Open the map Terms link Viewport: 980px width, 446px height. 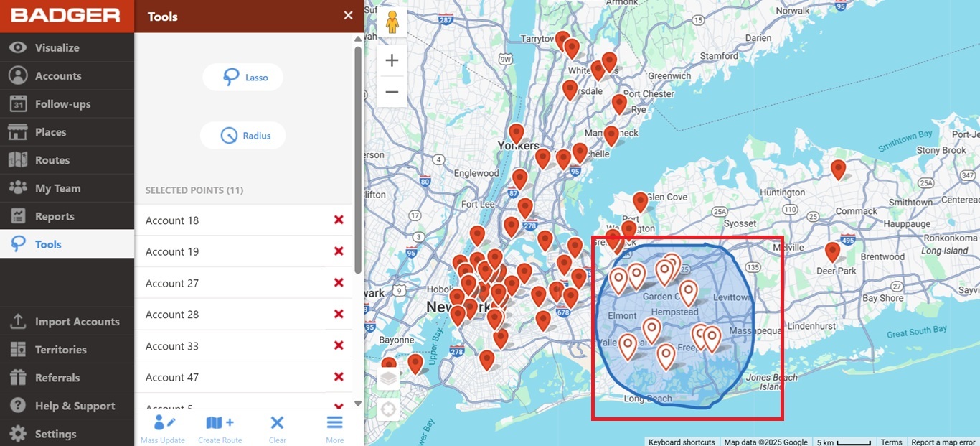pyautogui.click(x=892, y=442)
